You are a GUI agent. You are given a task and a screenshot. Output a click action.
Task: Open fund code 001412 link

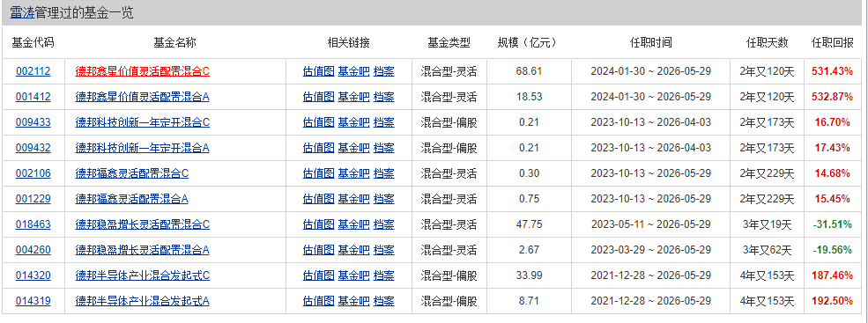33,97
